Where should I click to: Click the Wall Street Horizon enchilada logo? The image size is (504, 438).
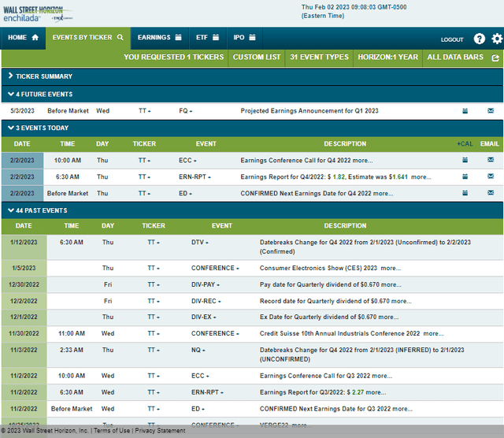click(x=38, y=14)
